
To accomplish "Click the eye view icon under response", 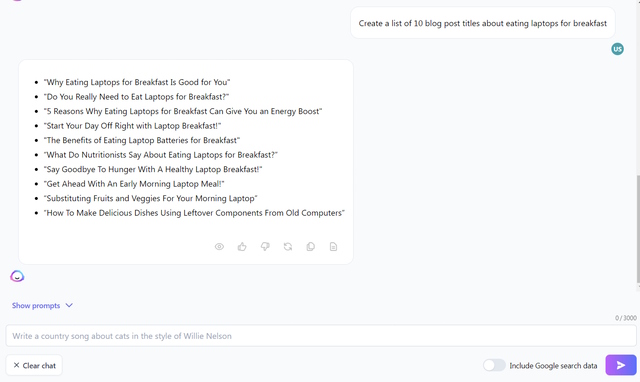I will coord(219,247).
